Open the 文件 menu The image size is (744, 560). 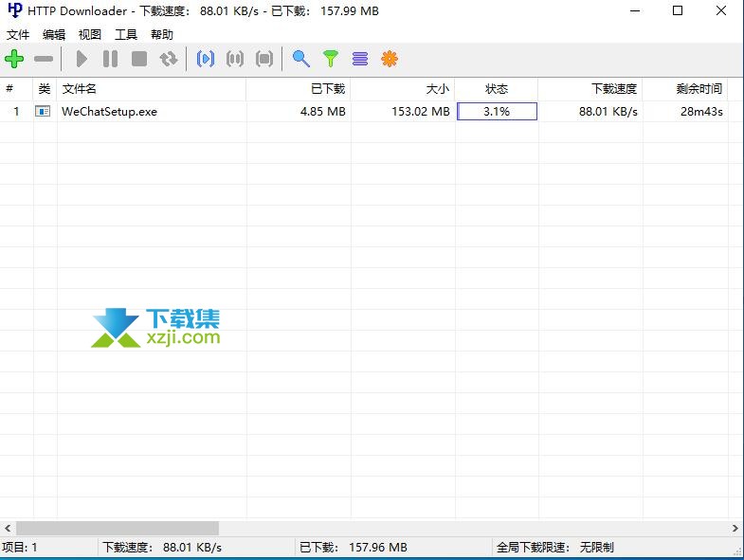[18, 35]
